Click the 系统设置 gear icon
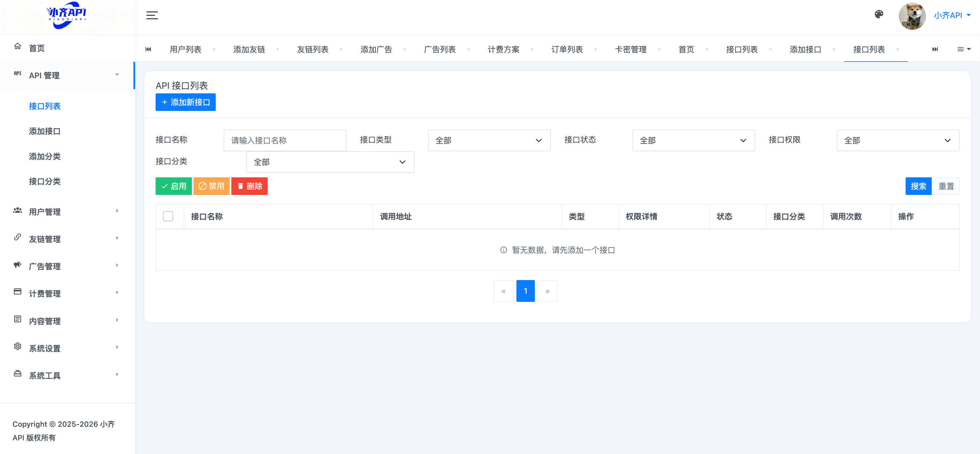The image size is (980, 454). coord(18,347)
